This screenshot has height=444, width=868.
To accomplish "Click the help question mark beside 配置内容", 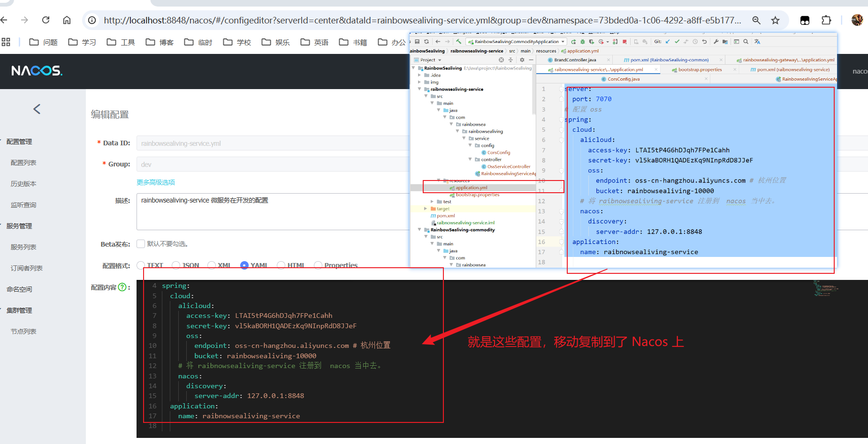I will point(122,287).
